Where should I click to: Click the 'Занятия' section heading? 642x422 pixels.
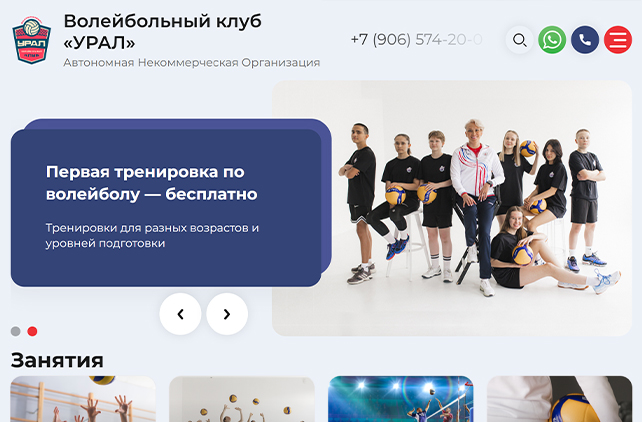(57, 360)
